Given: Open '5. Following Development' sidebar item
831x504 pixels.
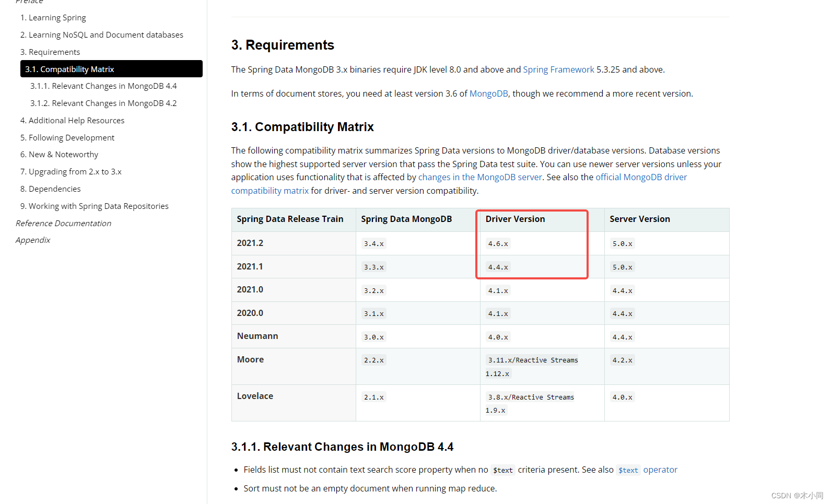Looking at the screenshot, I should pos(67,138).
